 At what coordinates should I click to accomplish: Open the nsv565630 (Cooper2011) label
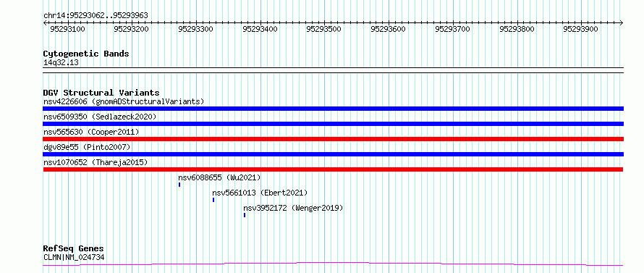pyautogui.click(x=91, y=132)
